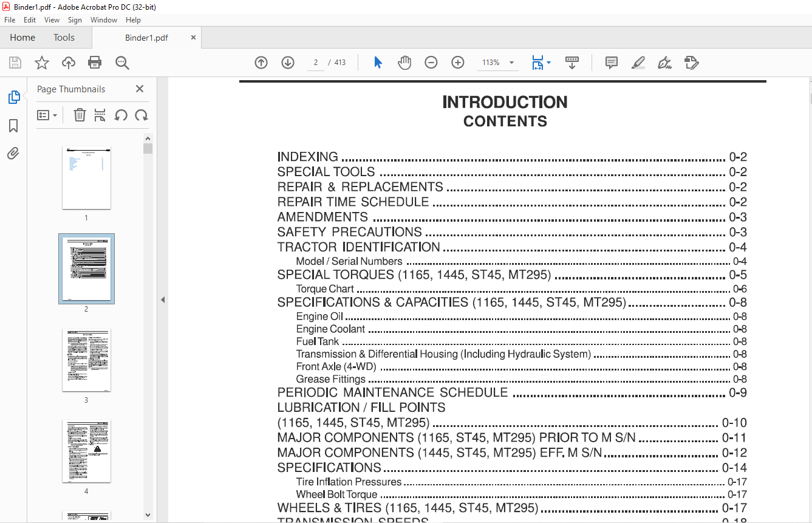Open the Attachments paperclip panel
Viewport: 812px width, 523px height.
click(13, 153)
